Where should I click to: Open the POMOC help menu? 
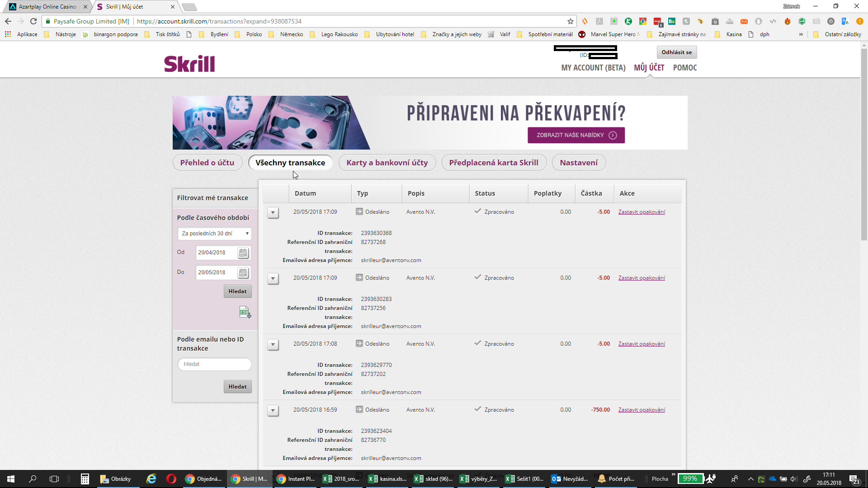click(685, 68)
